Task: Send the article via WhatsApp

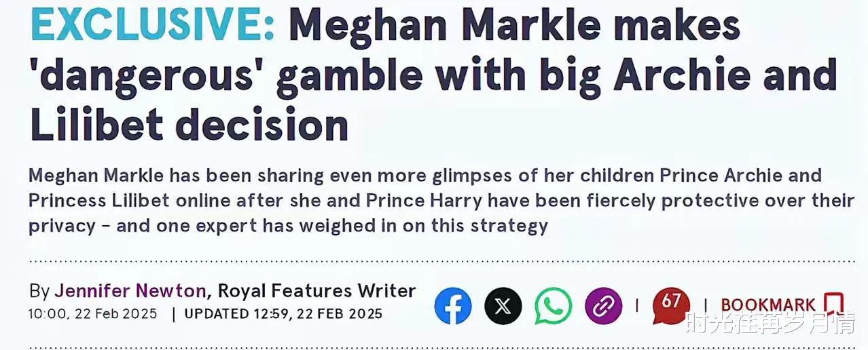Action: coord(554,306)
